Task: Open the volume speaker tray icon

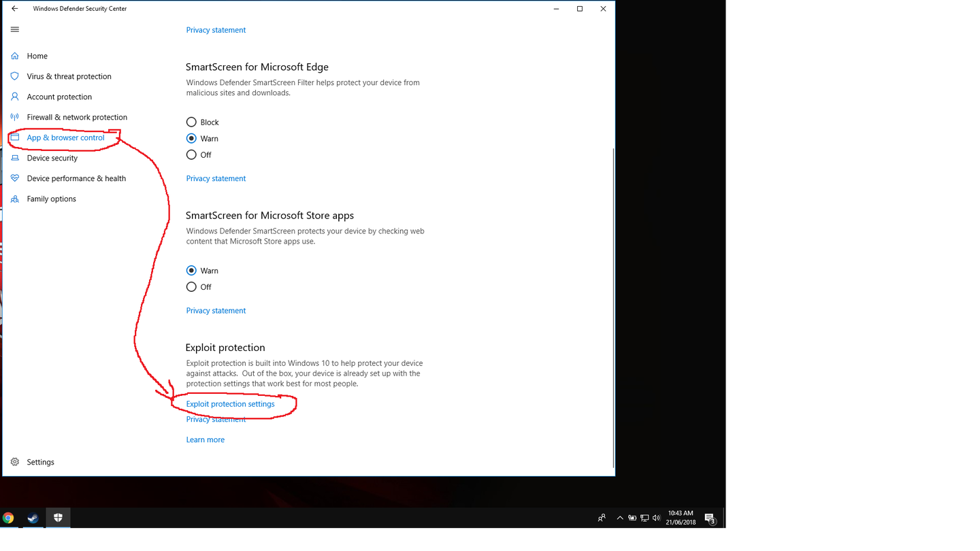Action: tap(656, 518)
